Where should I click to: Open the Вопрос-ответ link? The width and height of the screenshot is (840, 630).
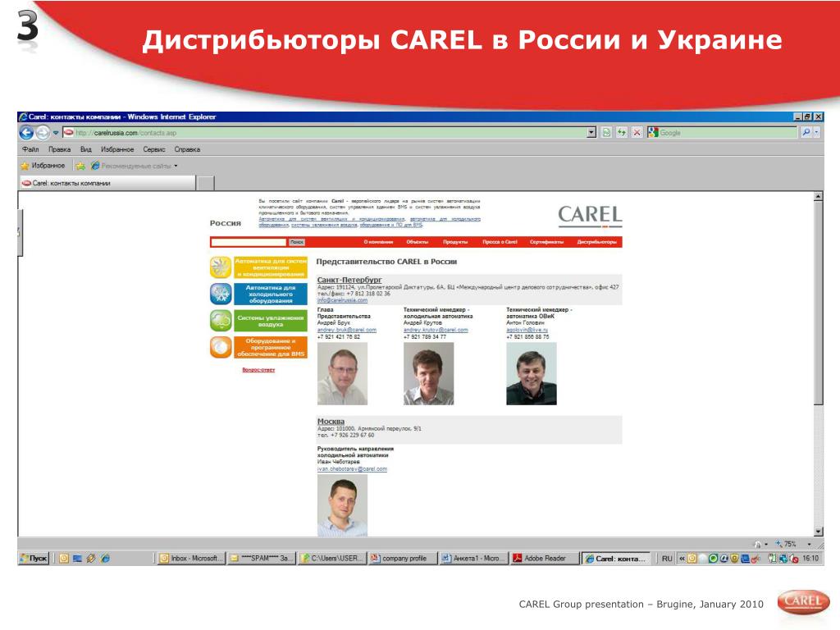click(x=258, y=370)
